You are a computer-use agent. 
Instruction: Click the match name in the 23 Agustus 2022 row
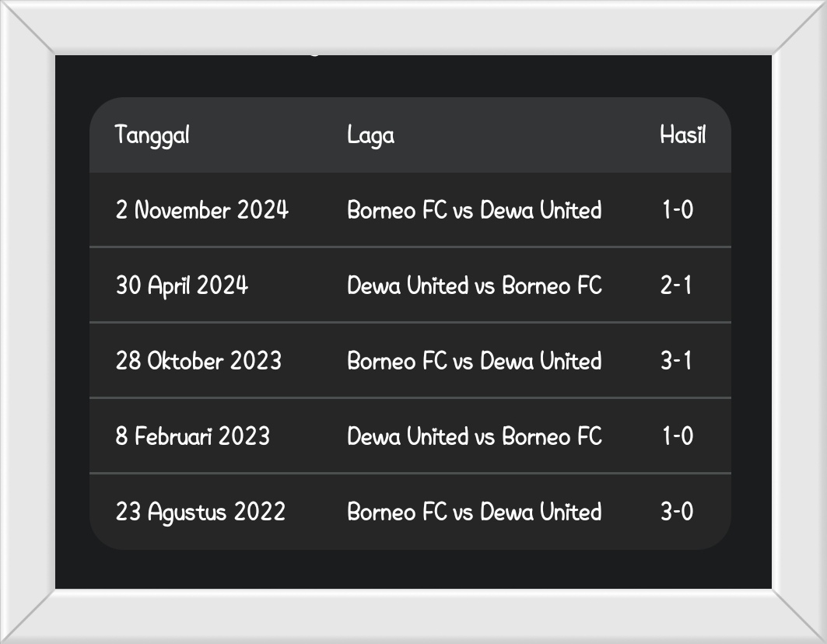click(474, 512)
